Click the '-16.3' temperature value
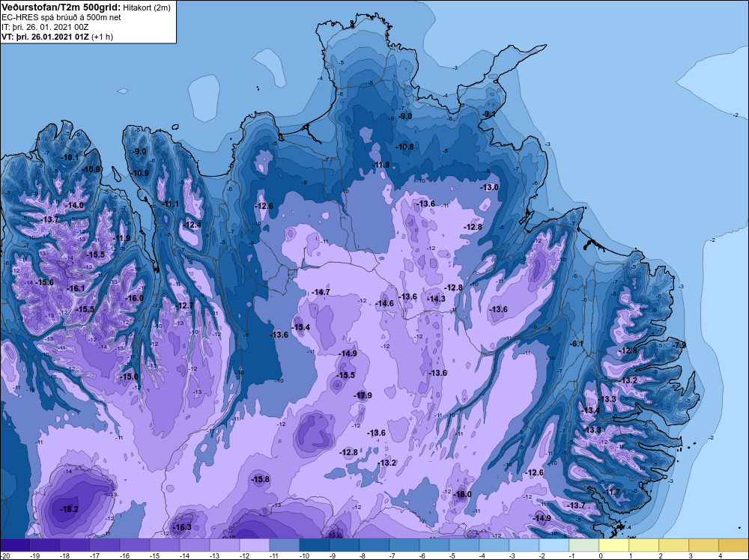This screenshot has height=560, width=749. [182, 527]
